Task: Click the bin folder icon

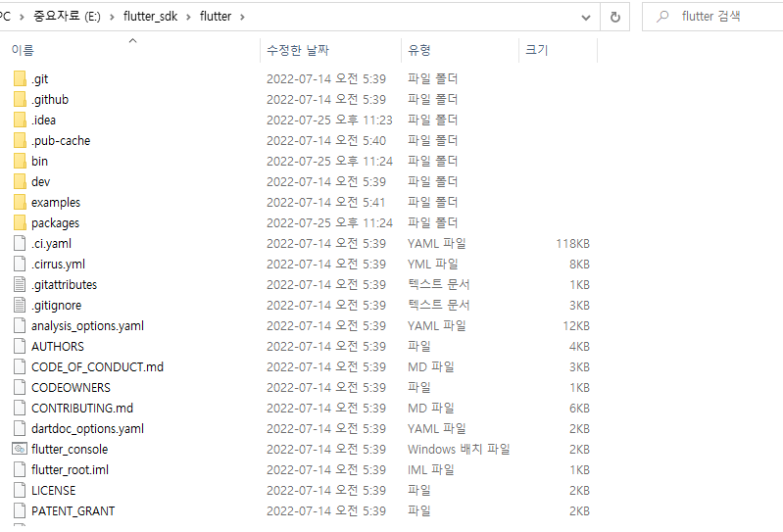Action: tap(20, 161)
